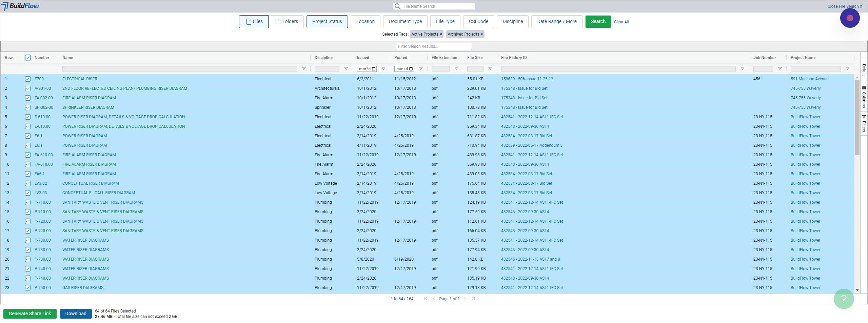Click the Generate Share Link button
868x323 pixels.
pos(30,314)
